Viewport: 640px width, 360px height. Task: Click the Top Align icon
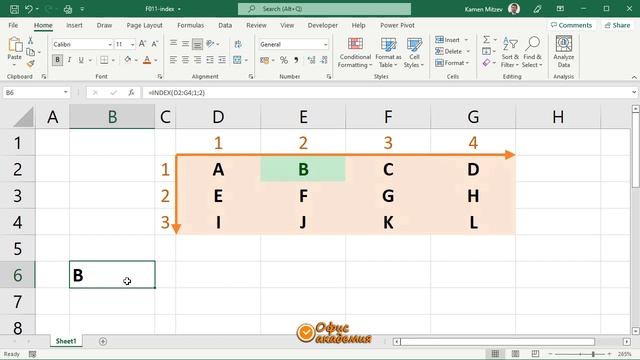pyautogui.click(x=173, y=44)
